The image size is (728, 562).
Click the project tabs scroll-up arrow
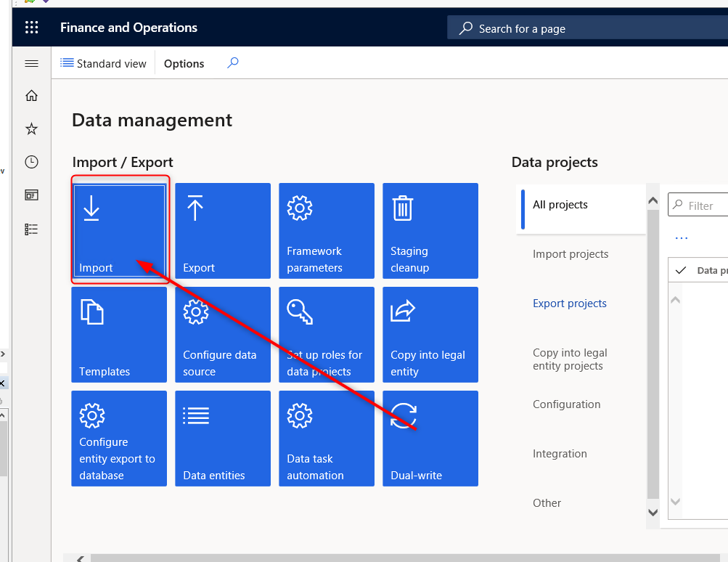[x=653, y=200]
